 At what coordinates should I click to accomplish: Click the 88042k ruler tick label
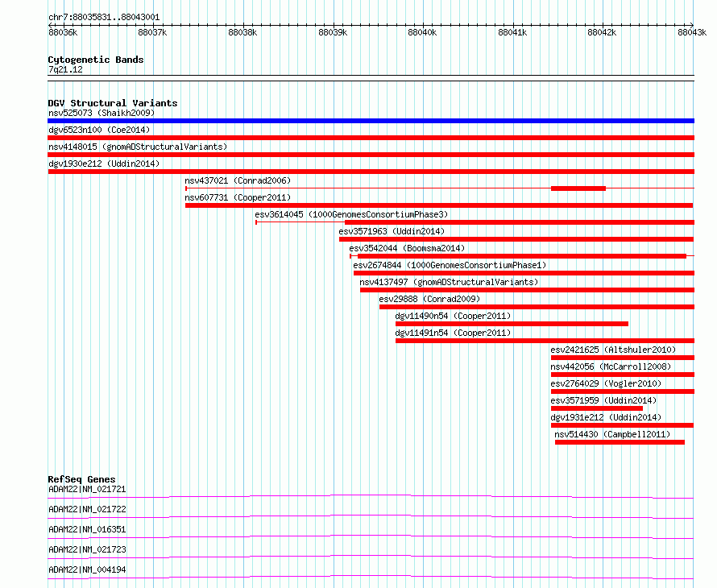coord(602,32)
